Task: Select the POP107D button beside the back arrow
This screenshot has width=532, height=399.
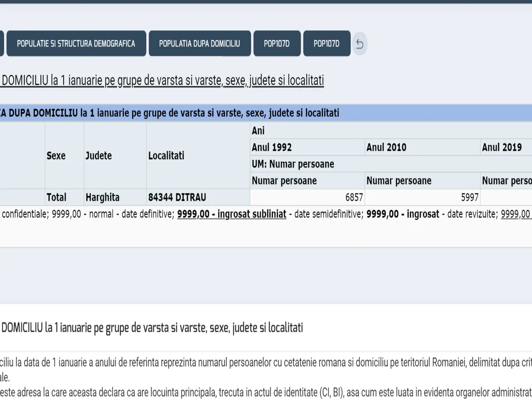Action: (x=326, y=43)
